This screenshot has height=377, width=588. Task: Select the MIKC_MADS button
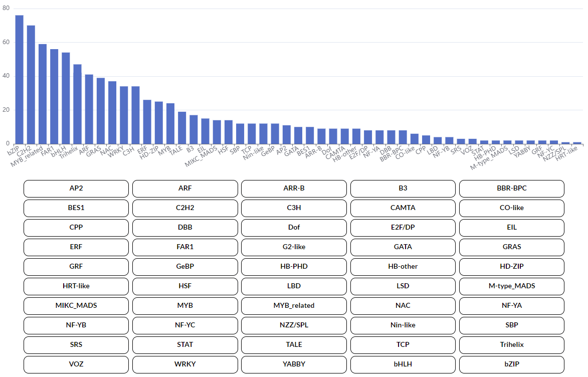[x=76, y=305]
